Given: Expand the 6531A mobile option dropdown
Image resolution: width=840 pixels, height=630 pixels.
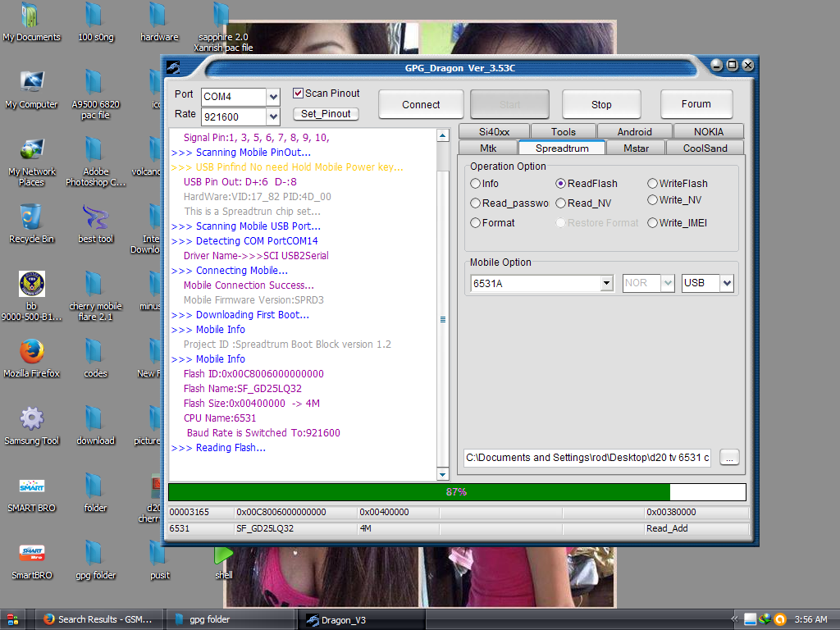Looking at the screenshot, I should tap(606, 283).
